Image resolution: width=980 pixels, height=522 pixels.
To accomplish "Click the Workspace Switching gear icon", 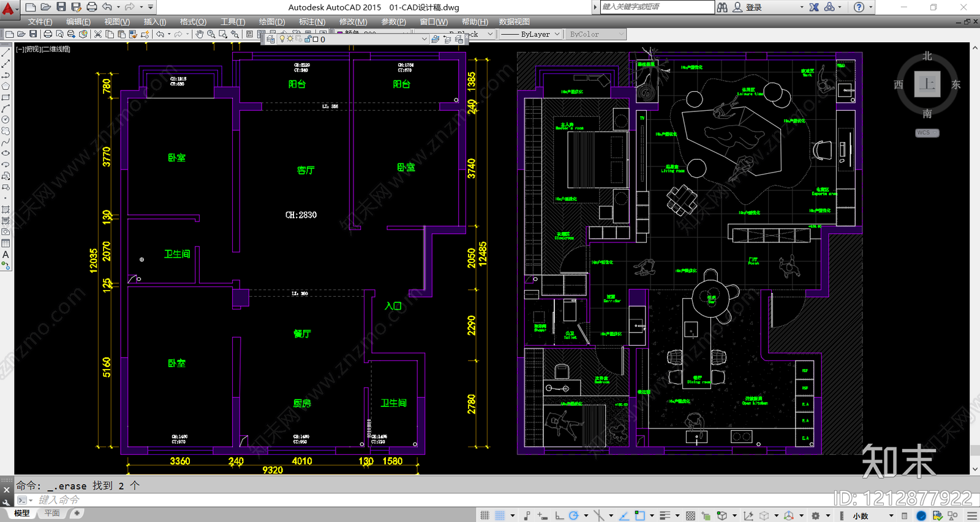I will [x=815, y=516].
